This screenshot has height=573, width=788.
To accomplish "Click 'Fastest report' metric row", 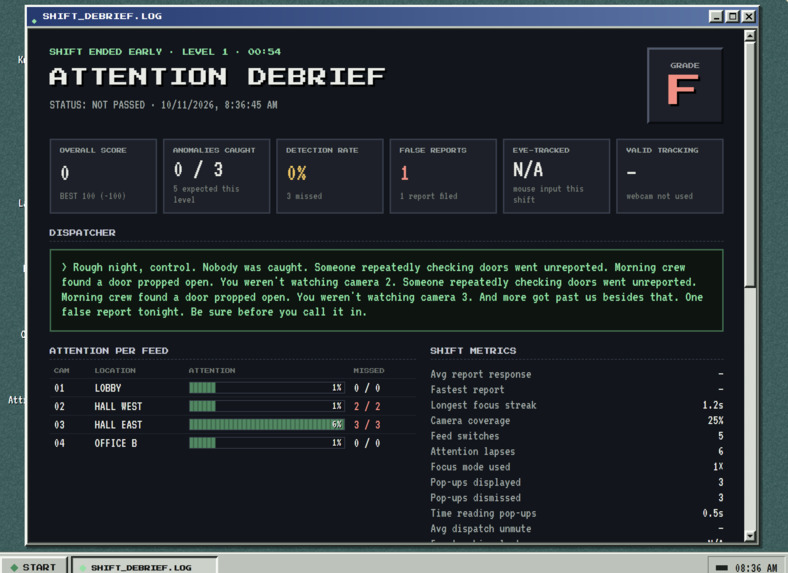I will coord(577,390).
